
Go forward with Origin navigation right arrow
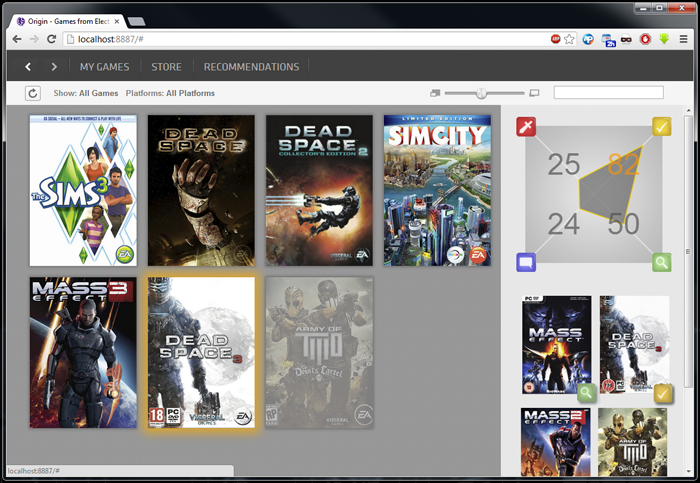[54, 67]
